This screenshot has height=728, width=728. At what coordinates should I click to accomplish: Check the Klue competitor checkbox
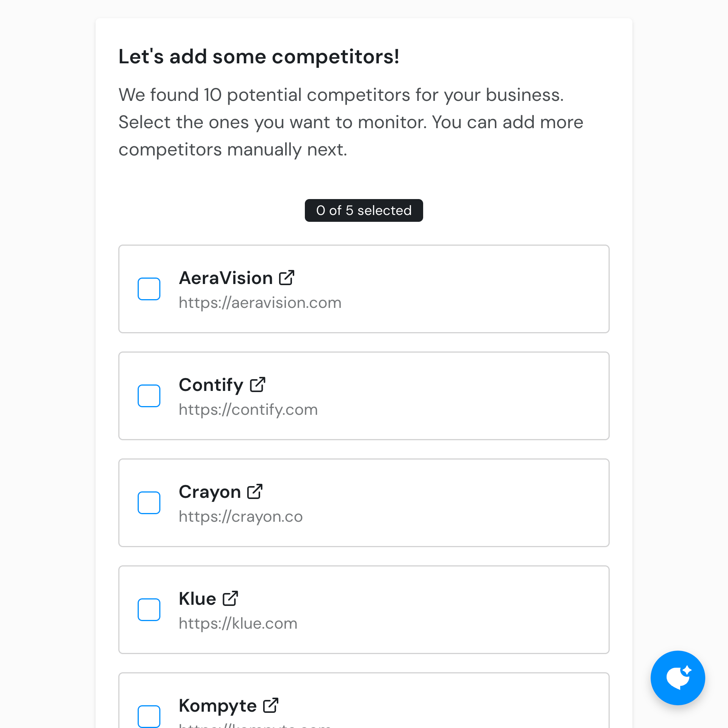click(149, 609)
